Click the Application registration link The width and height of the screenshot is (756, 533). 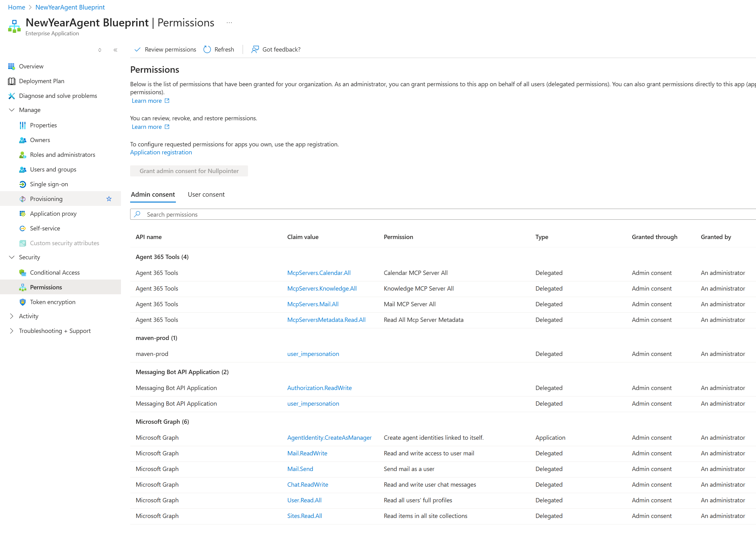tap(161, 153)
